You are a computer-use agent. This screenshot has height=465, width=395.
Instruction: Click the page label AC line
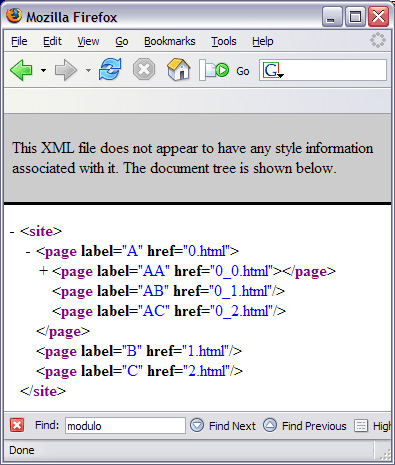(169, 311)
